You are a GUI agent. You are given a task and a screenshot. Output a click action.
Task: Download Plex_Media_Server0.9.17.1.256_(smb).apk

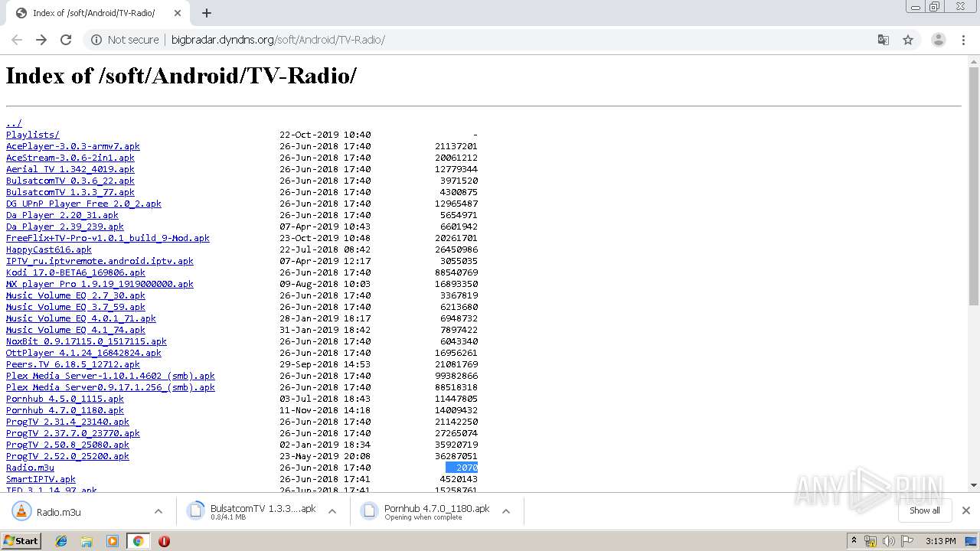point(110,387)
